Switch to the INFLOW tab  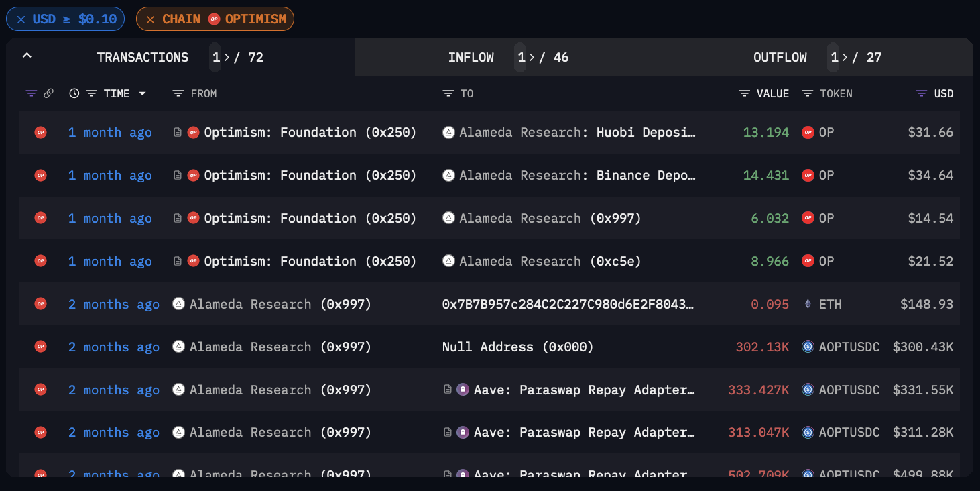coord(471,58)
